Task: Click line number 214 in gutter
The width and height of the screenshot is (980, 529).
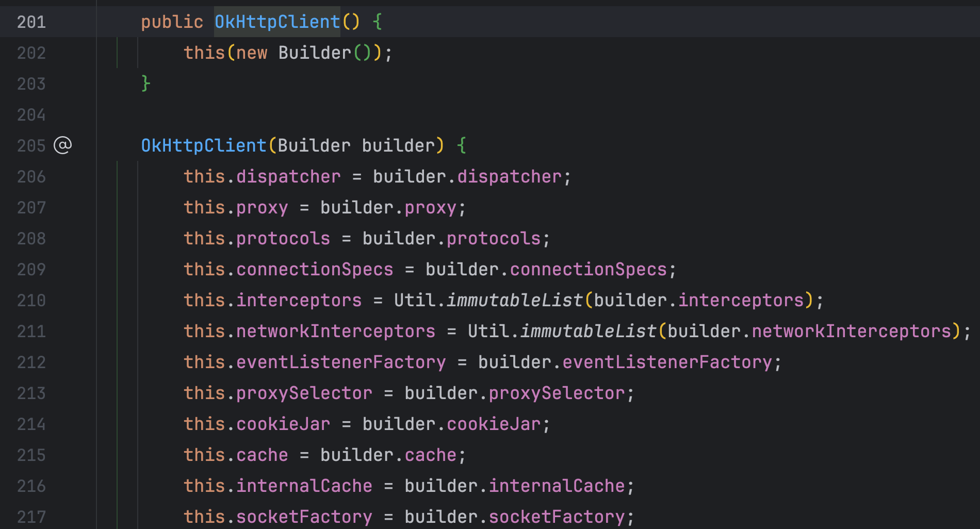Action: [31, 424]
